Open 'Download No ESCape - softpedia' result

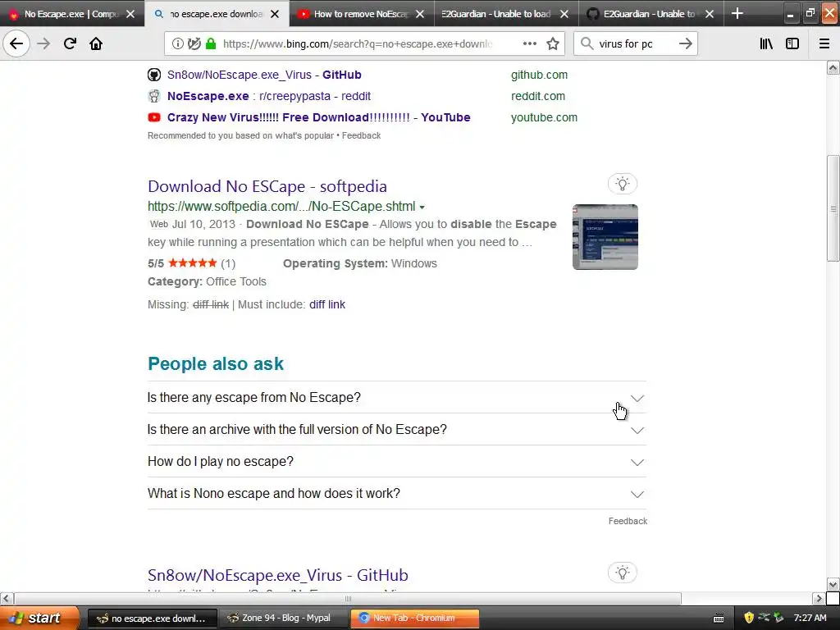coord(267,186)
